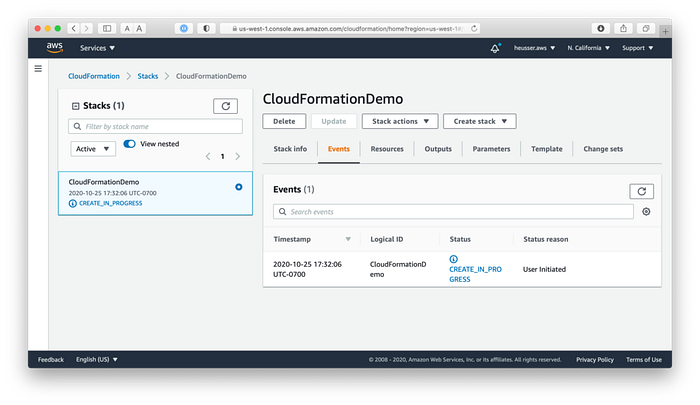Collapse the Stacks panel square icon
The image size is (700, 405).
75,106
